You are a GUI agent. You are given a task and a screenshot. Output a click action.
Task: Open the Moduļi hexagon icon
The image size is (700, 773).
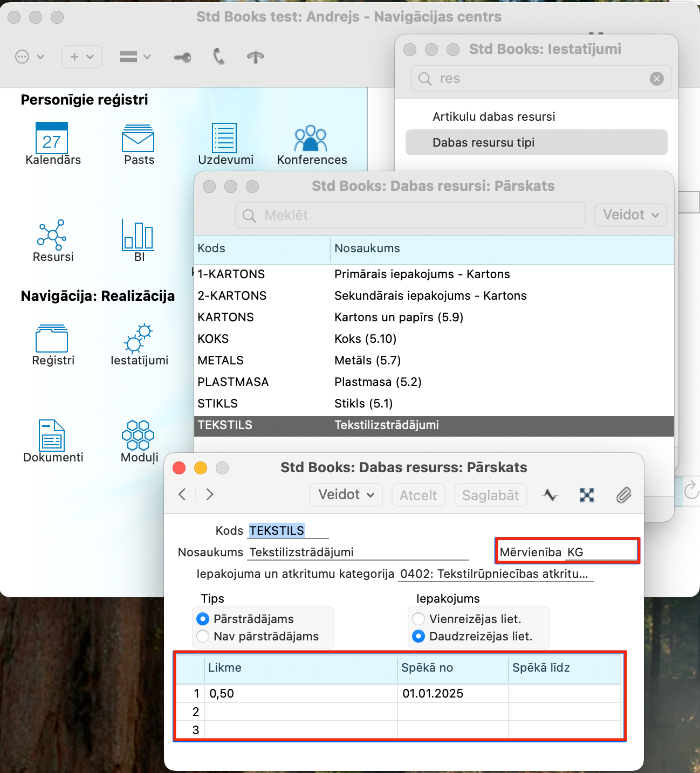(138, 436)
